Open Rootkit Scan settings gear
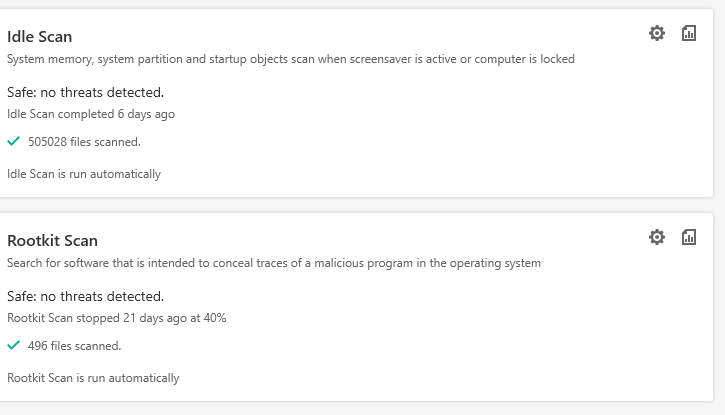Viewport: 725px width, 415px height. click(x=656, y=237)
